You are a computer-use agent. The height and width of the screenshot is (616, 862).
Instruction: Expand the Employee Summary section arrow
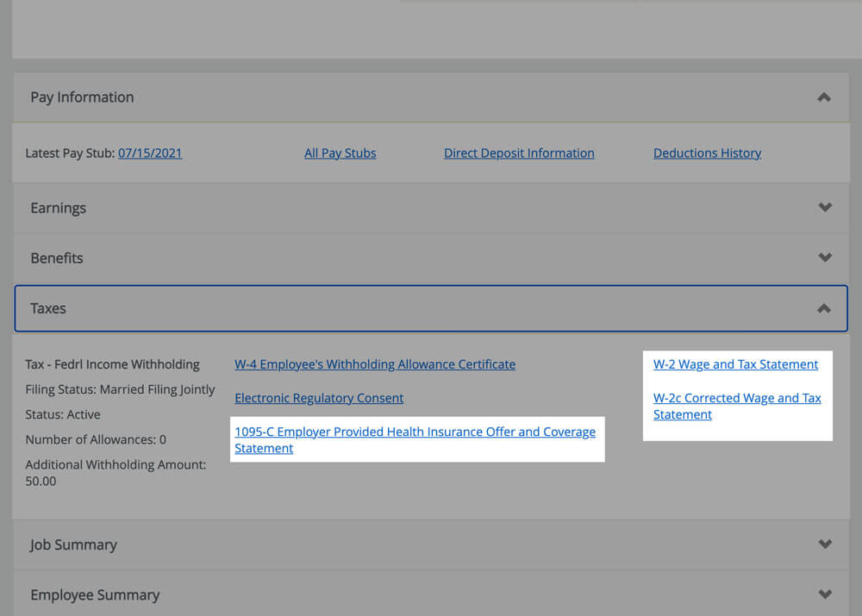[825, 594]
